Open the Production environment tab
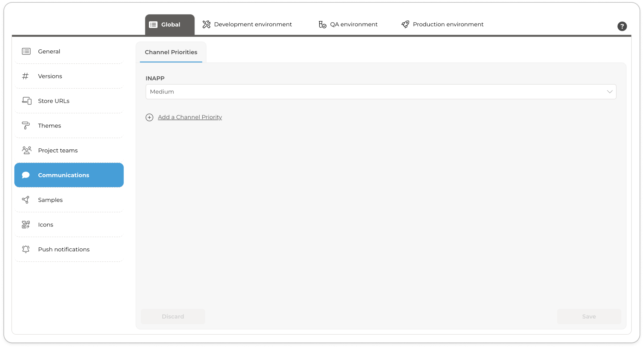The width and height of the screenshot is (644, 348). coord(442,24)
